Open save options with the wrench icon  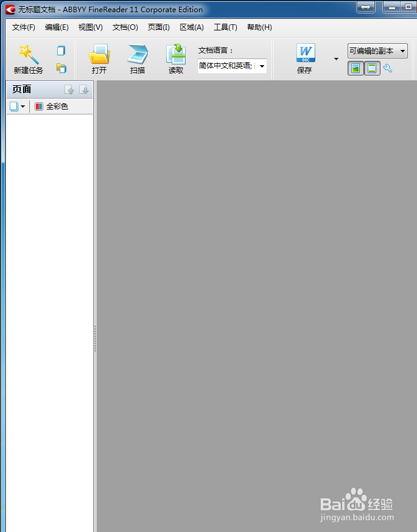(x=388, y=69)
